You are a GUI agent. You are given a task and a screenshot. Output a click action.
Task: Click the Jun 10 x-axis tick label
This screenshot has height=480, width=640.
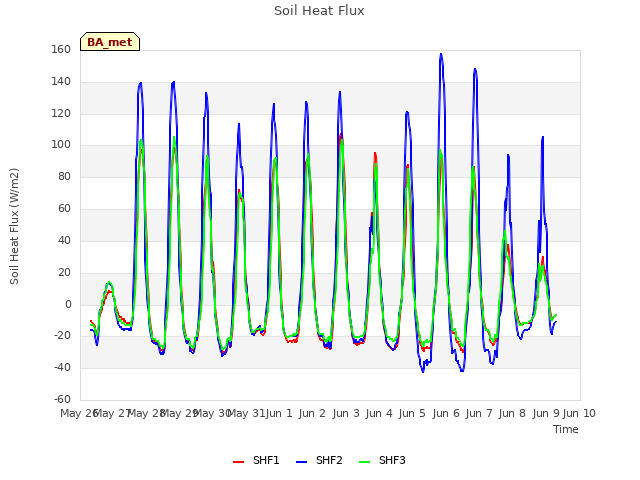click(579, 413)
